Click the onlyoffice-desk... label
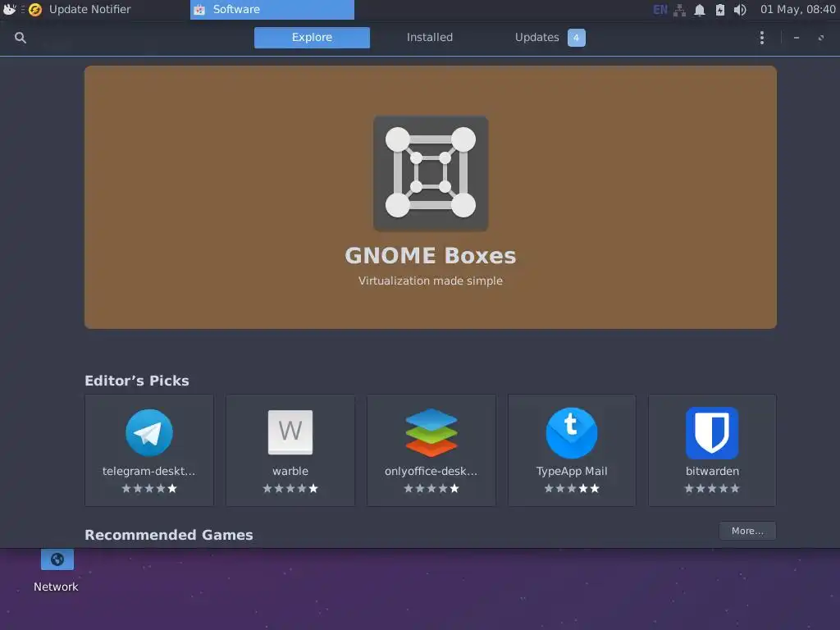Screen dimensions: 840x630 pyautogui.click(x=431, y=472)
